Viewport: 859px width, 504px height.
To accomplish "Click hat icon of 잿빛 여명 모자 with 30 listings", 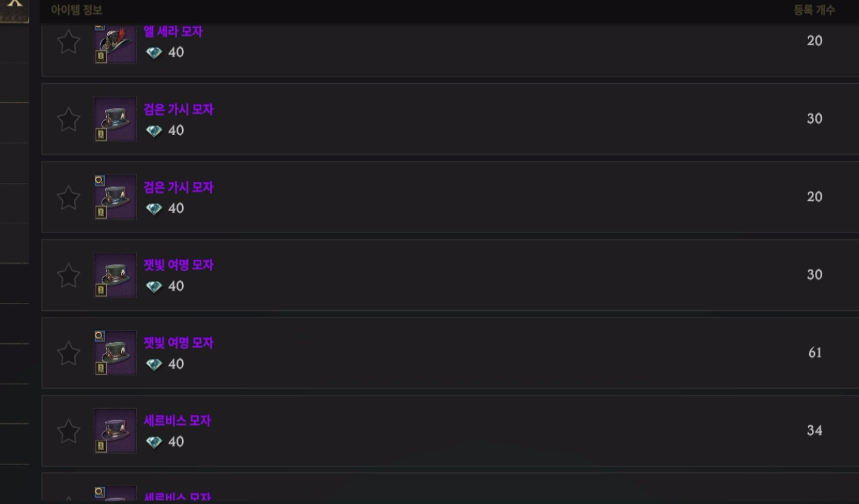I will click(x=115, y=275).
